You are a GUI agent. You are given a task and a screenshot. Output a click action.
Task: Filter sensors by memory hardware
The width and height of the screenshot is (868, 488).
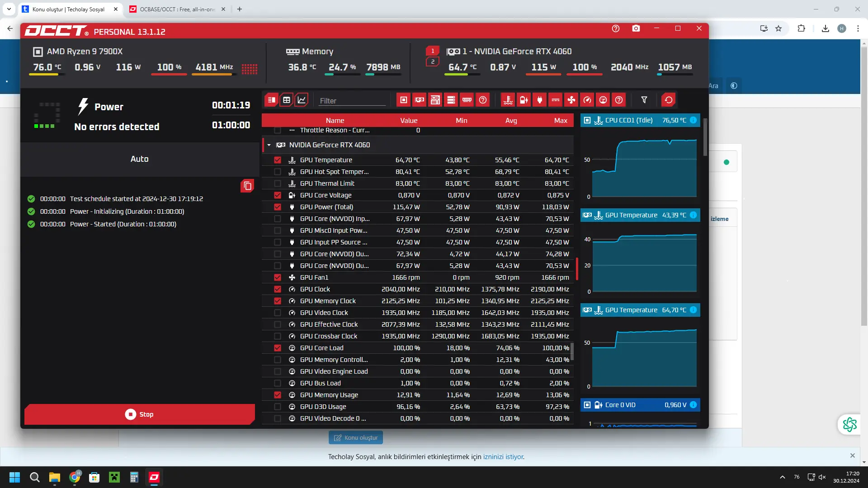pos(467,100)
